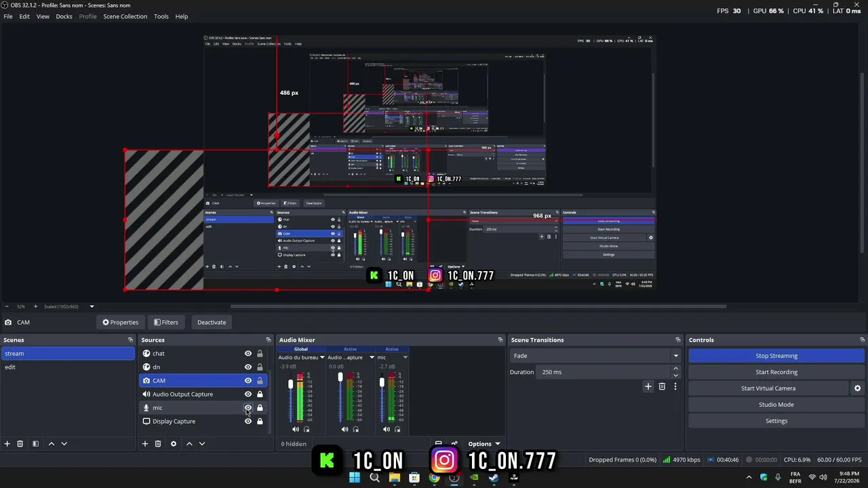Viewport: 868px width, 488px height.
Task: Adjust the mic volume fader
Action: point(382,383)
